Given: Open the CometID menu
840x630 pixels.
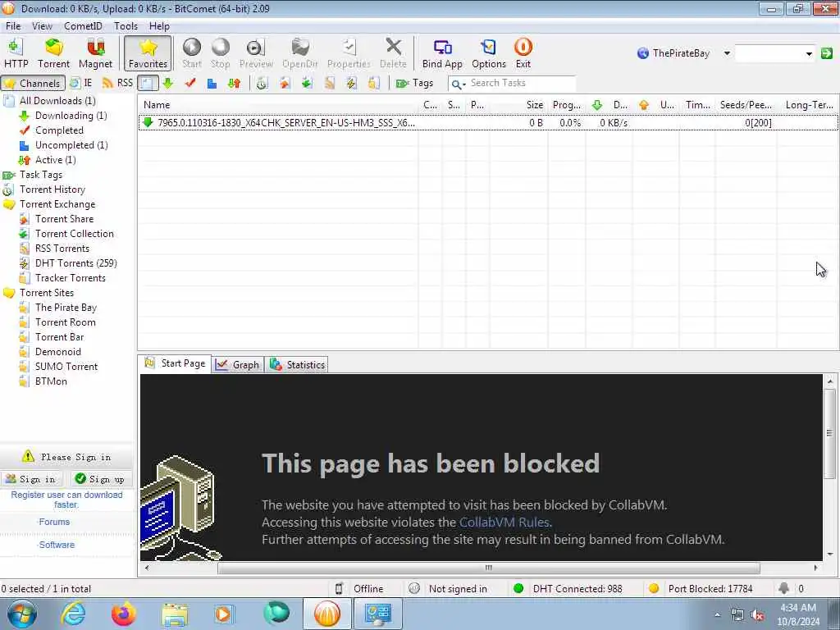Looking at the screenshot, I should click(x=83, y=25).
